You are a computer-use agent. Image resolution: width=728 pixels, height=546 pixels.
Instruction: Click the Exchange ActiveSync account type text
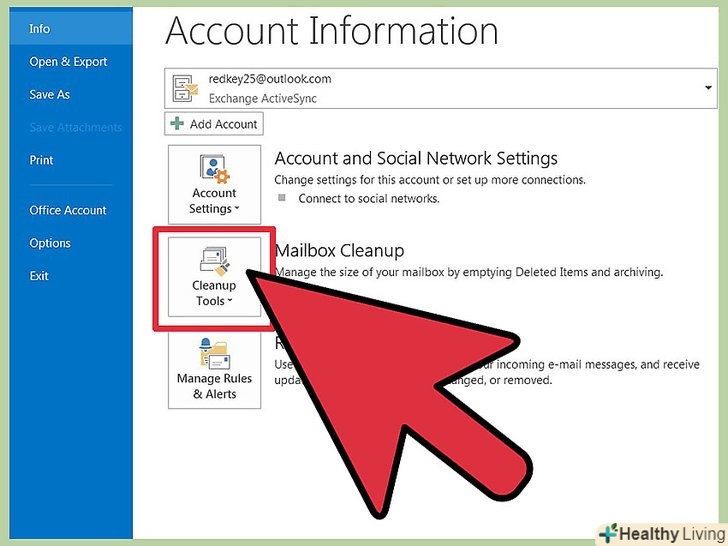[263, 98]
